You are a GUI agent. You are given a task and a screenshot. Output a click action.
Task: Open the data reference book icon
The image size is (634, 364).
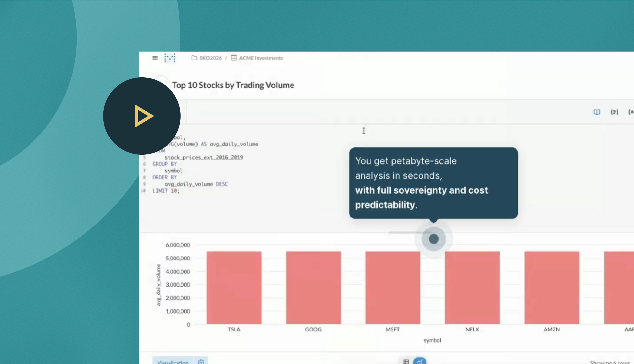pyautogui.click(x=597, y=112)
